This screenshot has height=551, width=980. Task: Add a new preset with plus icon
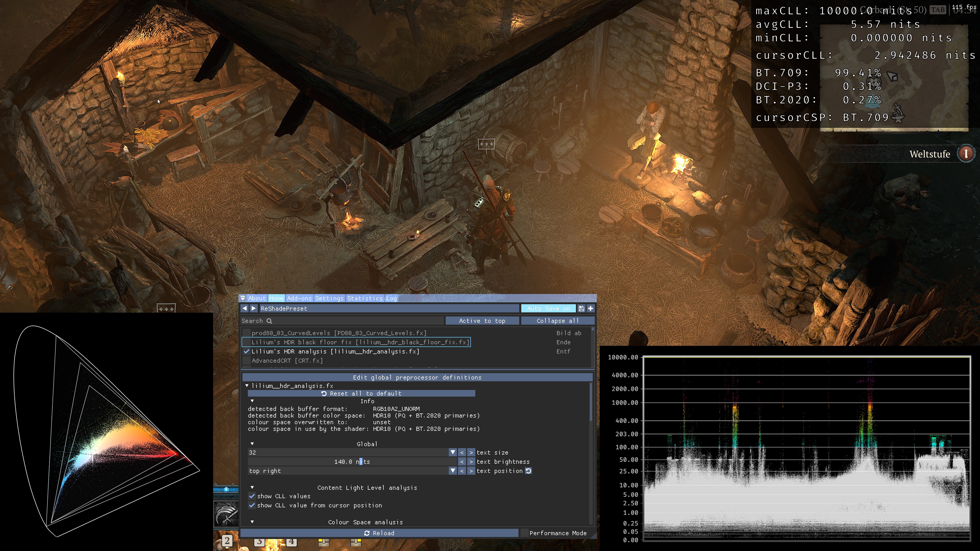[x=590, y=308]
